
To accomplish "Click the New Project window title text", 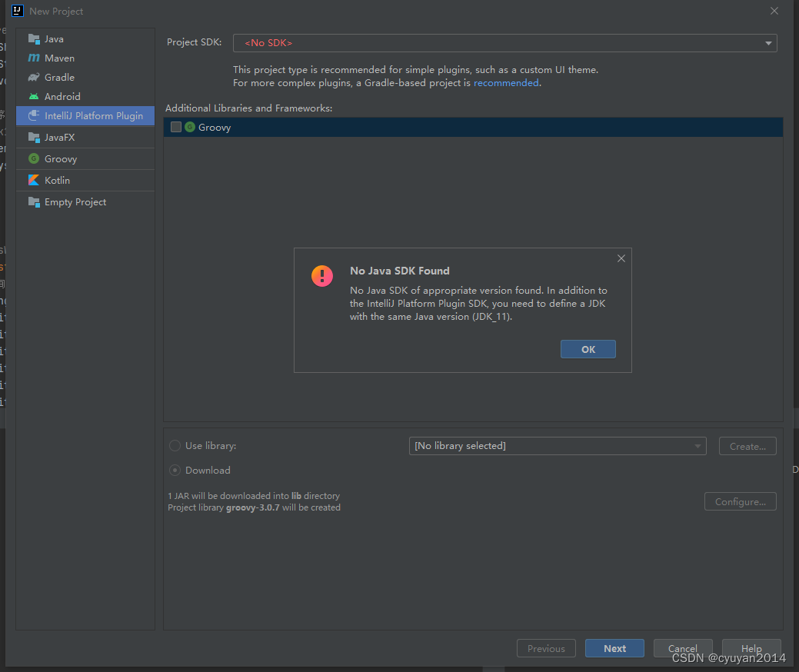I will (56, 12).
